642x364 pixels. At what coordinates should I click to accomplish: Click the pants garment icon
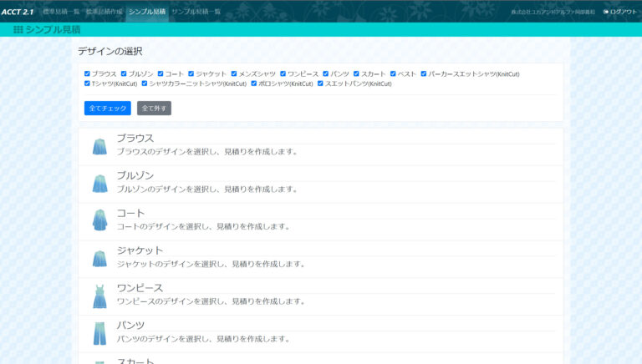(x=99, y=333)
